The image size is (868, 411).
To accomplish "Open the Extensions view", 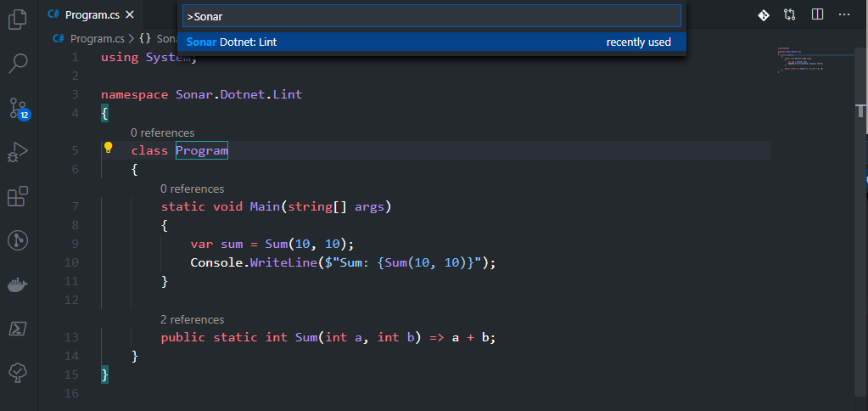I will [x=18, y=196].
